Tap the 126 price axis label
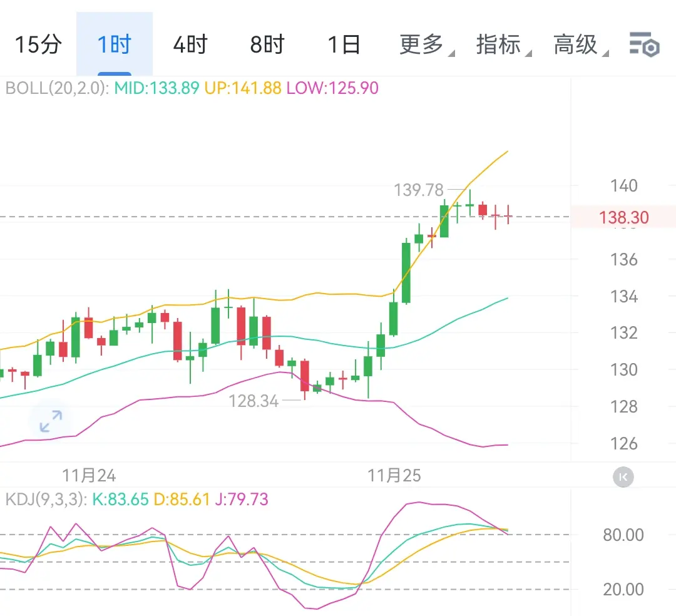This screenshot has height=616, width=676. (x=624, y=444)
